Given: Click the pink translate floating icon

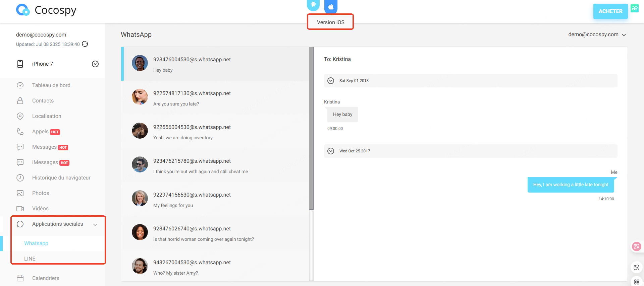Looking at the screenshot, I should point(636,246).
